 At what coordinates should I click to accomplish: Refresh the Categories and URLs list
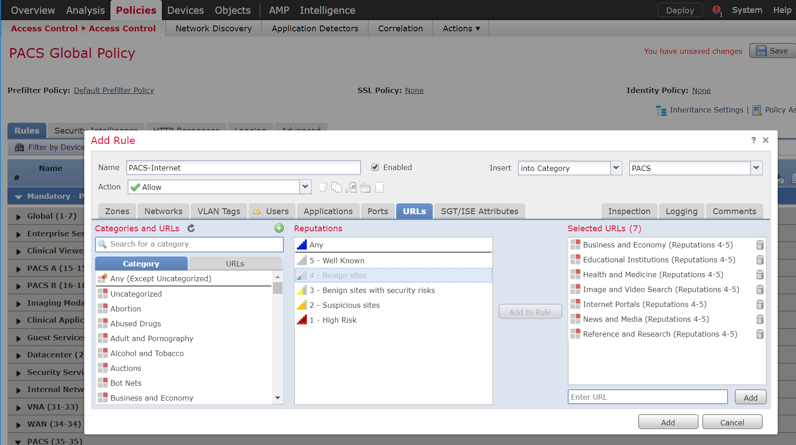[191, 229]
